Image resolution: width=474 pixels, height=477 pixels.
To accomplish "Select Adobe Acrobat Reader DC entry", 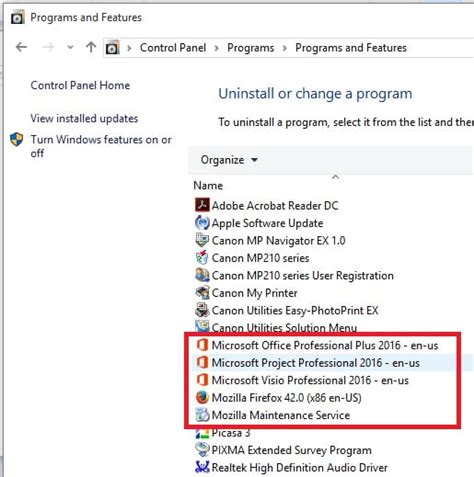I will 275,205.
